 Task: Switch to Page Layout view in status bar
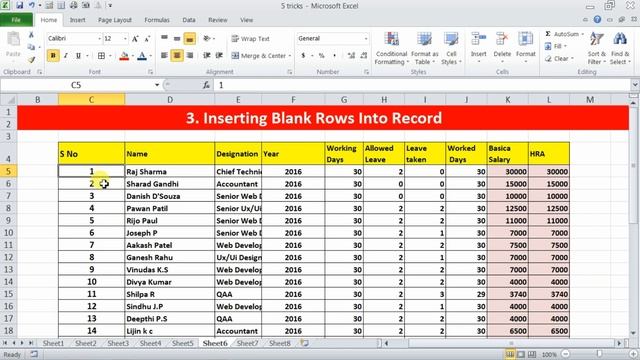520,354
